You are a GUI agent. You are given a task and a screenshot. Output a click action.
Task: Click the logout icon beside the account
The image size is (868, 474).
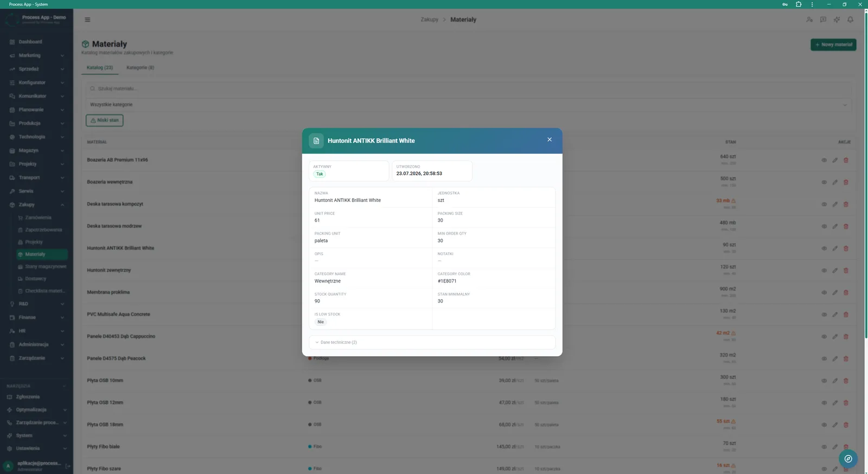point(68,466)
